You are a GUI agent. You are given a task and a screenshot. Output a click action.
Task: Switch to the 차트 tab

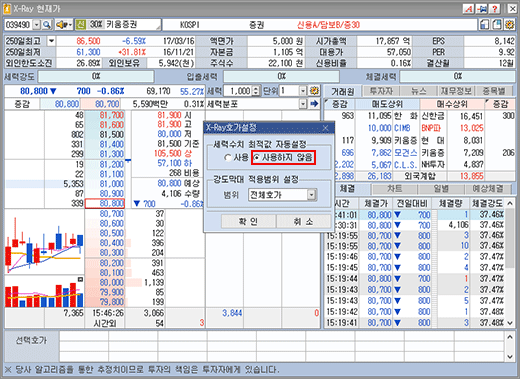[x=395, y=189]
